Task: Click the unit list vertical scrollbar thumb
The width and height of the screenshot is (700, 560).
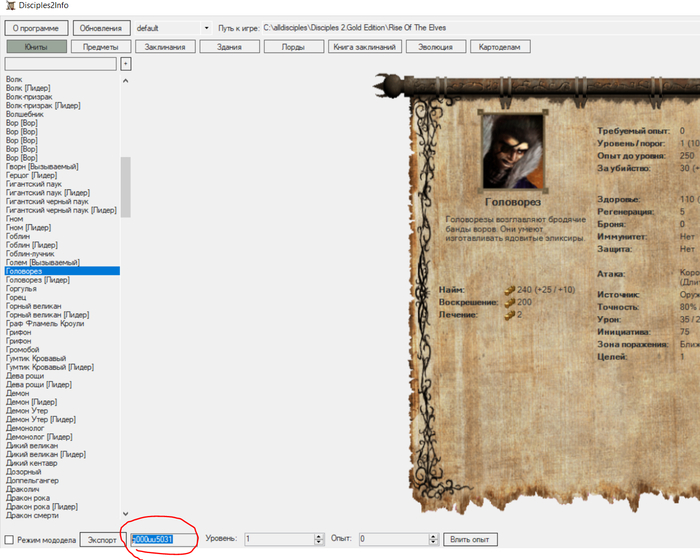Action: pos(125,187)
